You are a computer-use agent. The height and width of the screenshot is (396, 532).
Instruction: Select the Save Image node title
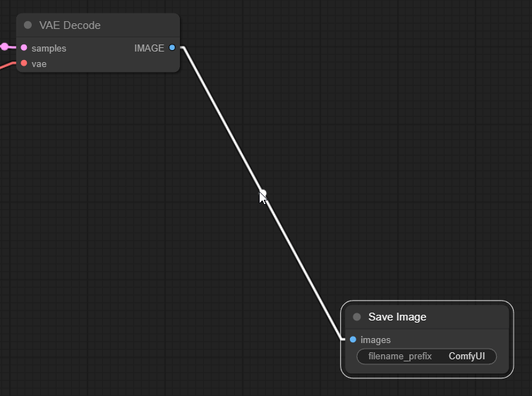pyautogui.click(x=397, y=317)
